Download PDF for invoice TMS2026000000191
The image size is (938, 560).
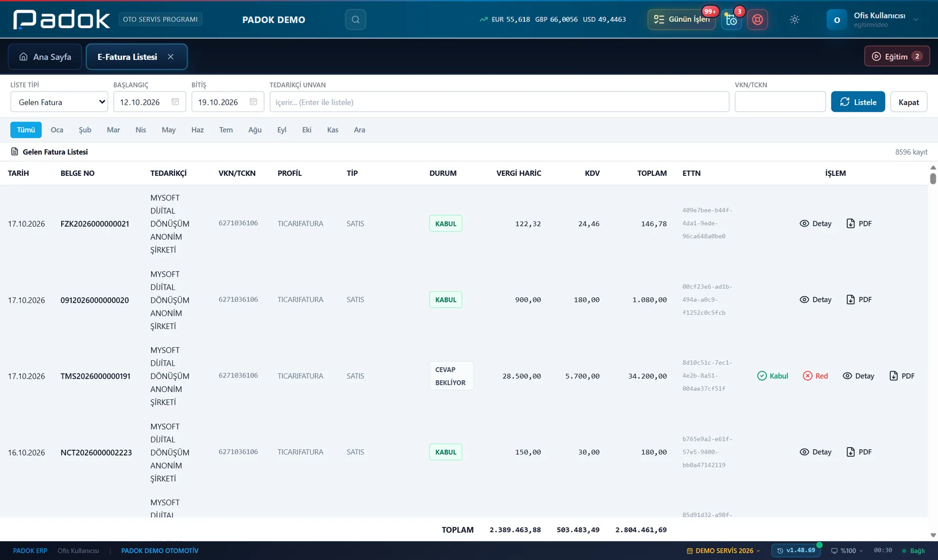pos(902,376)
